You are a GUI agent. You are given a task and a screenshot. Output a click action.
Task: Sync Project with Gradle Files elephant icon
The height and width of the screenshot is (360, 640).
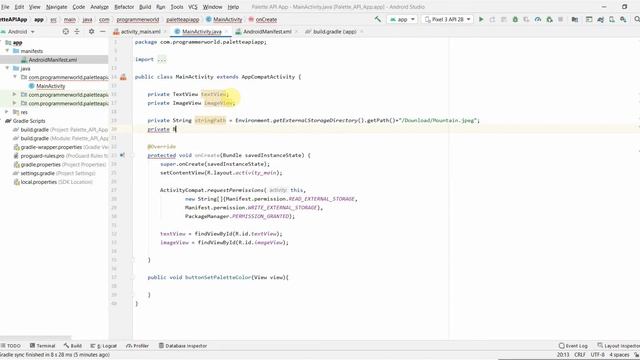click(x=600, y=19)
